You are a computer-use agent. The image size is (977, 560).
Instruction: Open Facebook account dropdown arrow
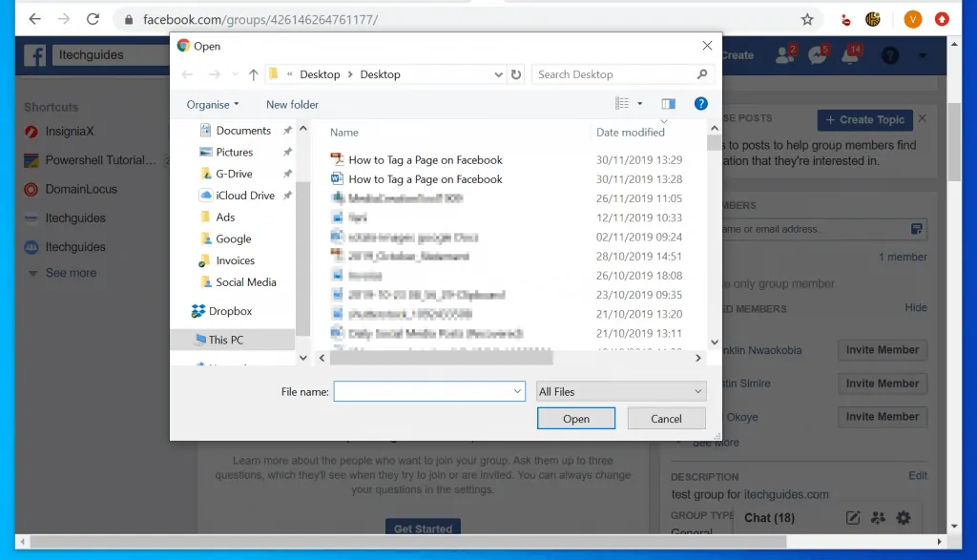[x=923, y=55]
